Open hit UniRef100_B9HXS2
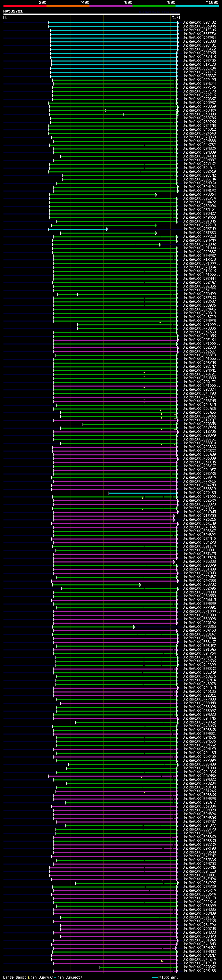 coord(199,948)
